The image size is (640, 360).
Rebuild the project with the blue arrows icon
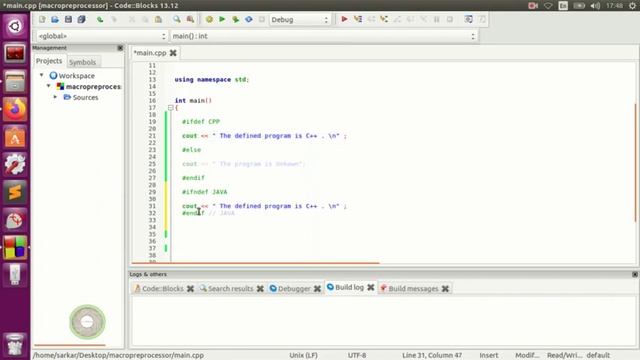pyautogui.click(x=249, y=19)
